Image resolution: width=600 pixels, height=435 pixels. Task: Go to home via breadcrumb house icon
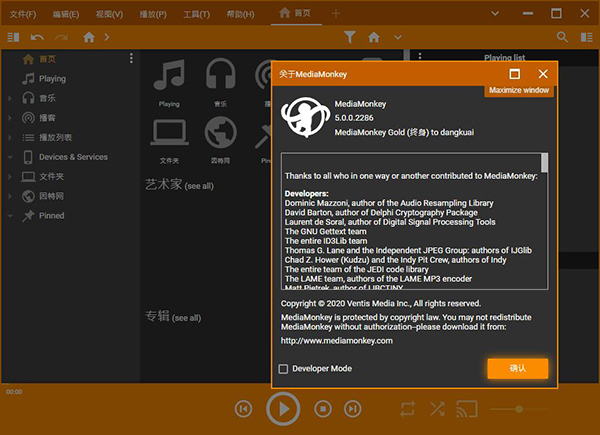89,37
